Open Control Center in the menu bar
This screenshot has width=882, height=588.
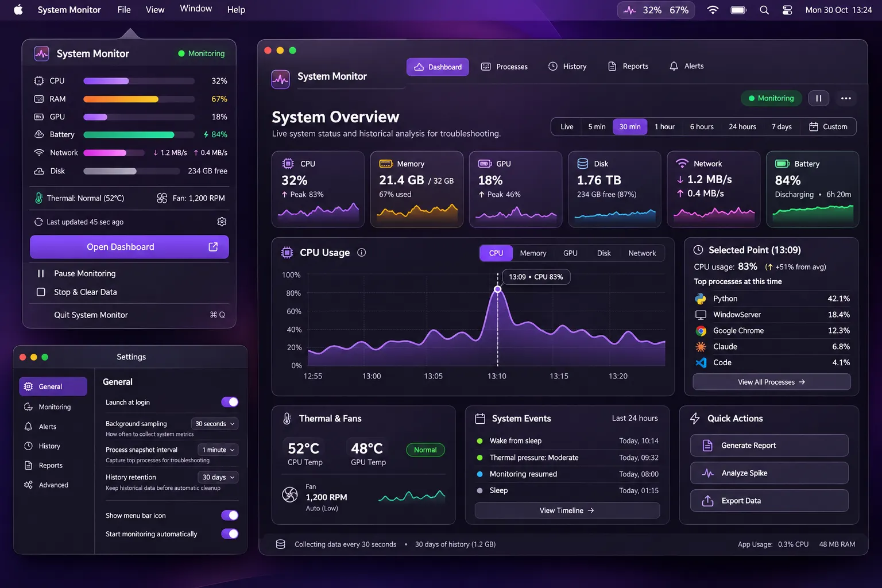[x=787, y=10]
